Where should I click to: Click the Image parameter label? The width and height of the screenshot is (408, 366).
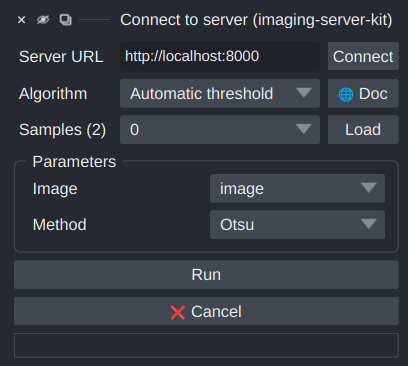click(x=55, y=189)
